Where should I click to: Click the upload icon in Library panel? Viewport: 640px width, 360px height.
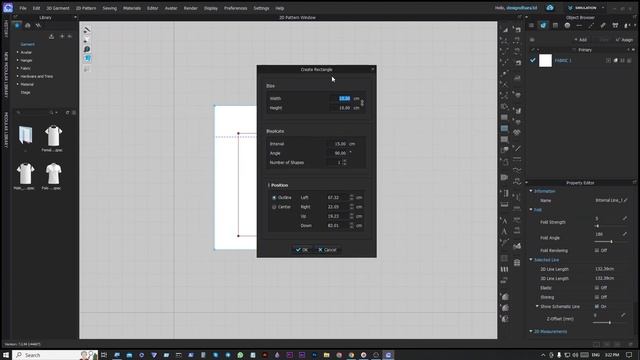coord(51,36)
